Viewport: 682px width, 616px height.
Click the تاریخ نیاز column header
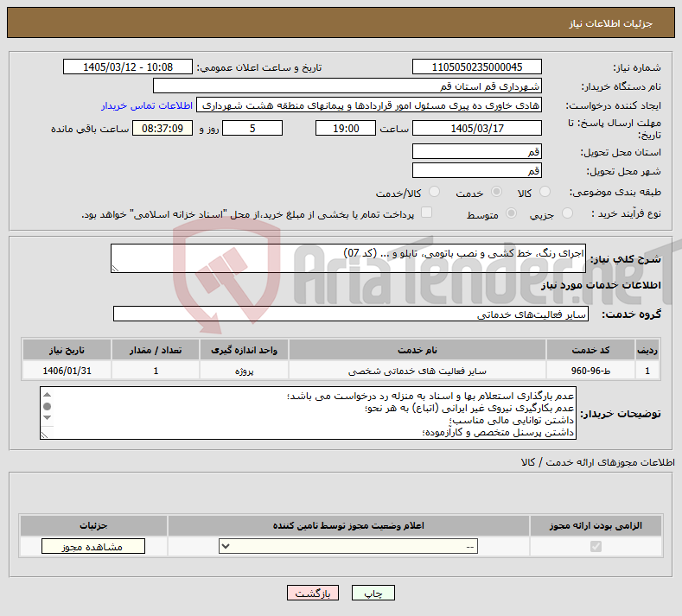click(x=67, y=350)
